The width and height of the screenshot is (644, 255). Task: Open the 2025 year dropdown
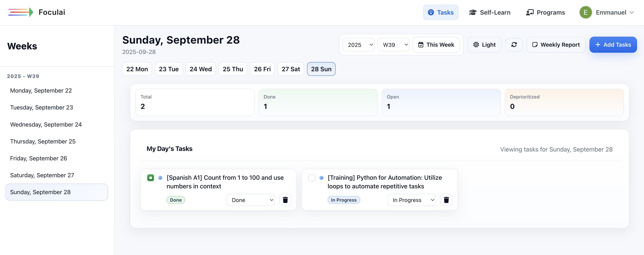pyautogui.click(x=358, y=45)
